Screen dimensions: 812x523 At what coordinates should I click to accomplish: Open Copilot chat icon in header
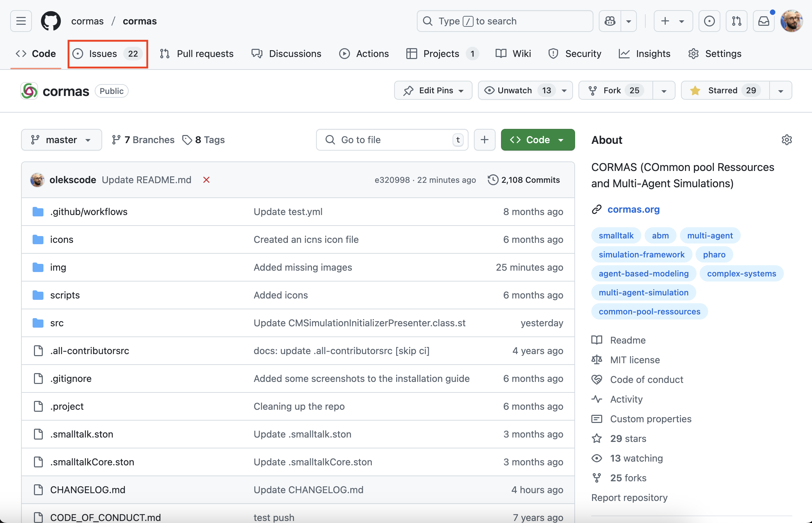[x=610, y=21]
